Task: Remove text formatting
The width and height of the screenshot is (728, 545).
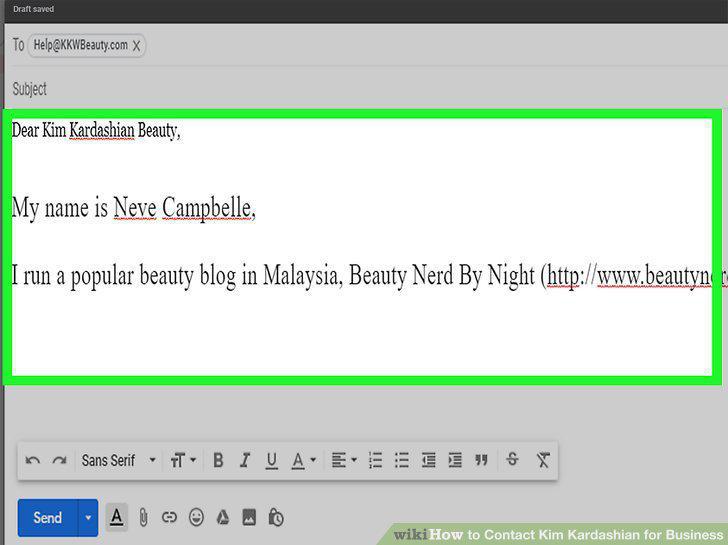Action: (543, 460)
